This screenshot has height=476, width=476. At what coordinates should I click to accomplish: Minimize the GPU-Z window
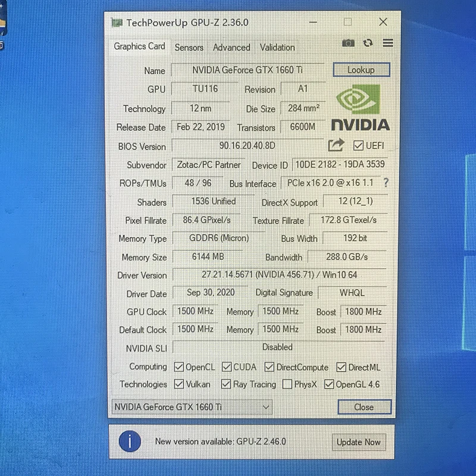tap(313, 22)
